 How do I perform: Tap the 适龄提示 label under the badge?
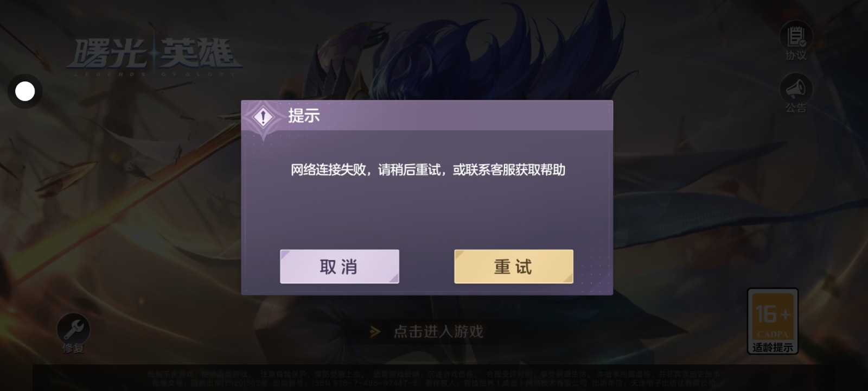coord(773,348)
